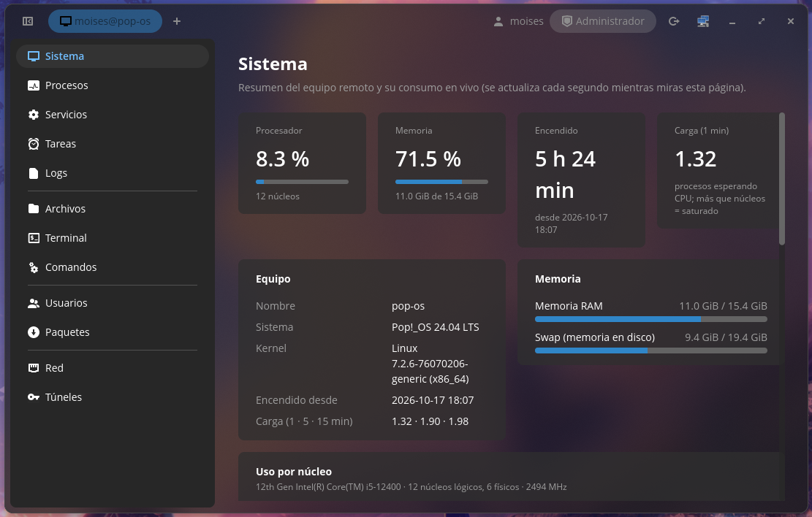Screen dimensions: 812x517
Task: Click the '1.32 · 1.90 · 1.98' load value
Action: [430, 421]
